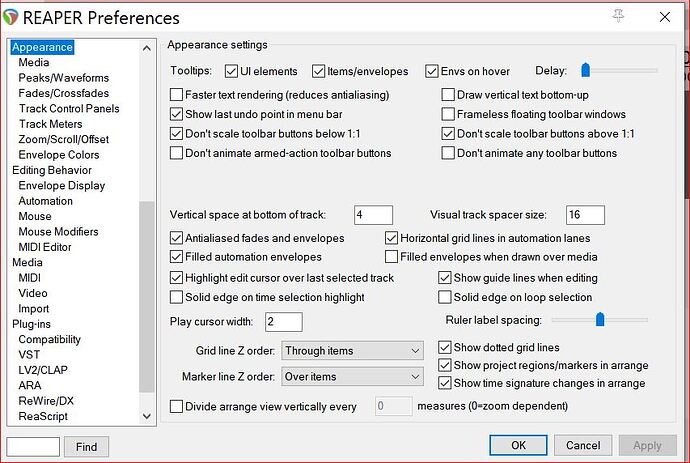Toggle UI elements tooltips checkbox

click(x=232, y=71)
